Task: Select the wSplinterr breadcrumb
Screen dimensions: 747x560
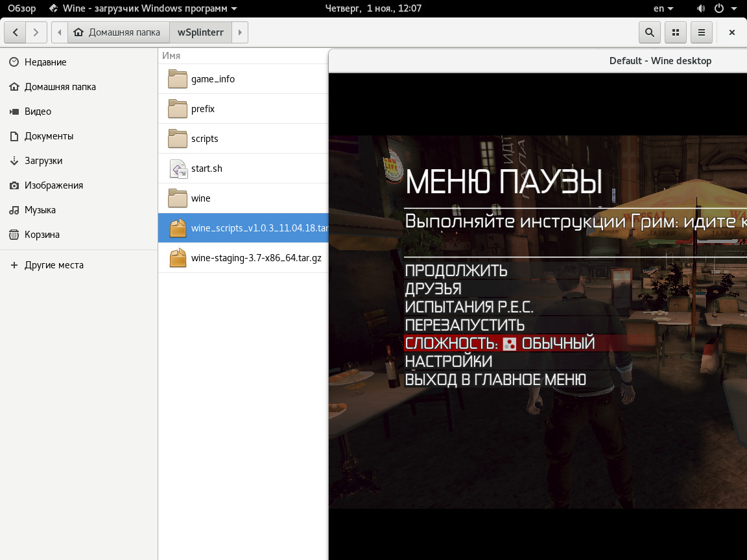Action: (x=200, y=32)
